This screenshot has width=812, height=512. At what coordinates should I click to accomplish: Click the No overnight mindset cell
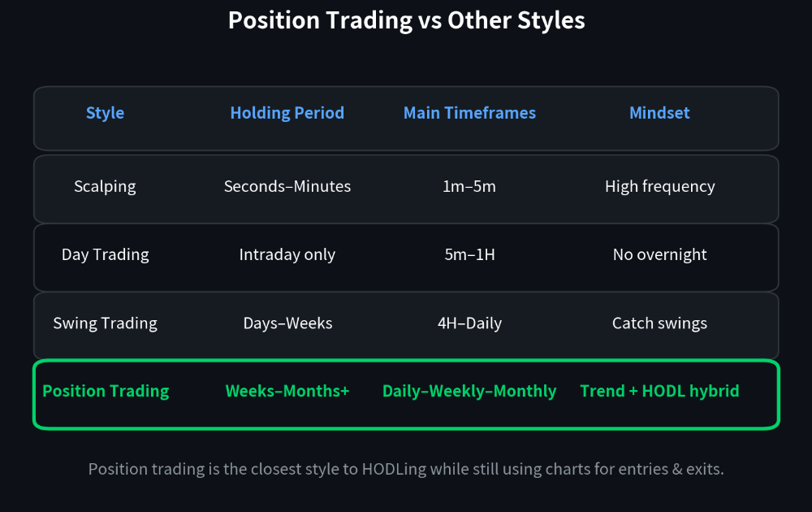[659, 255]
